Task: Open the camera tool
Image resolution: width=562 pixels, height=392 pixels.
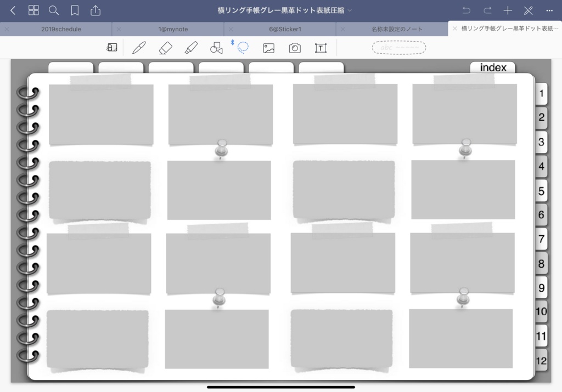Action: point(295,48)
